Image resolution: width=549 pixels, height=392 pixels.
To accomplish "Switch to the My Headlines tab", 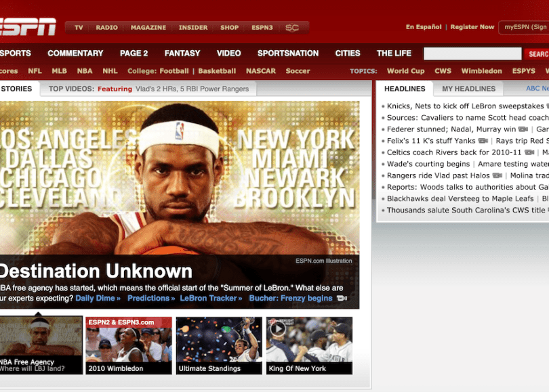I will [x=468, y=89].
